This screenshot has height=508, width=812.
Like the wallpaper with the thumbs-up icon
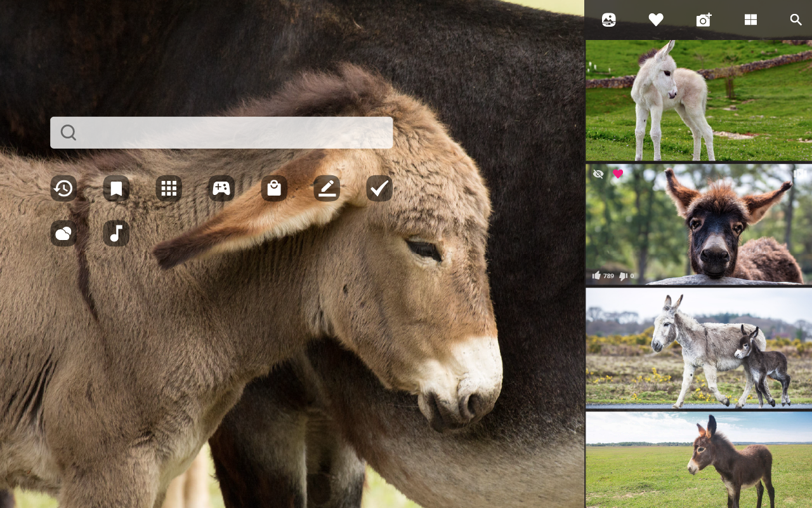[x=596, y=276]
